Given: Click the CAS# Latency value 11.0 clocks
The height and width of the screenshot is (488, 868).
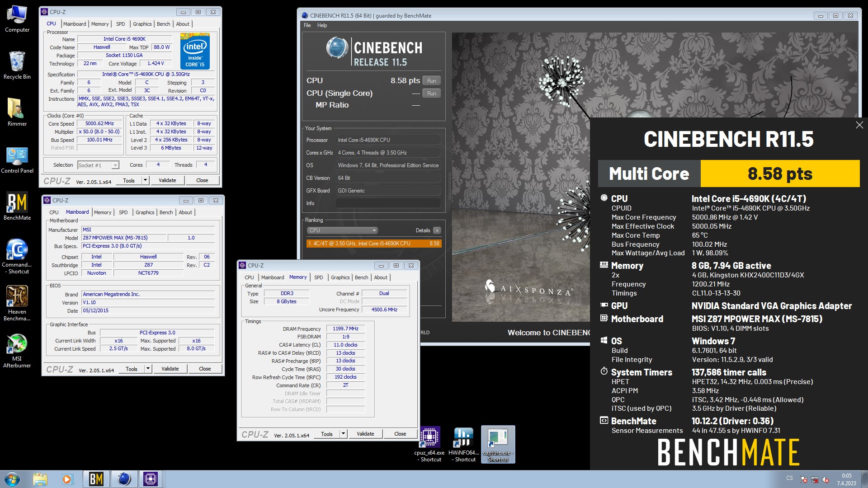Looking at the screenshot, I should click(x=345, y=345).
